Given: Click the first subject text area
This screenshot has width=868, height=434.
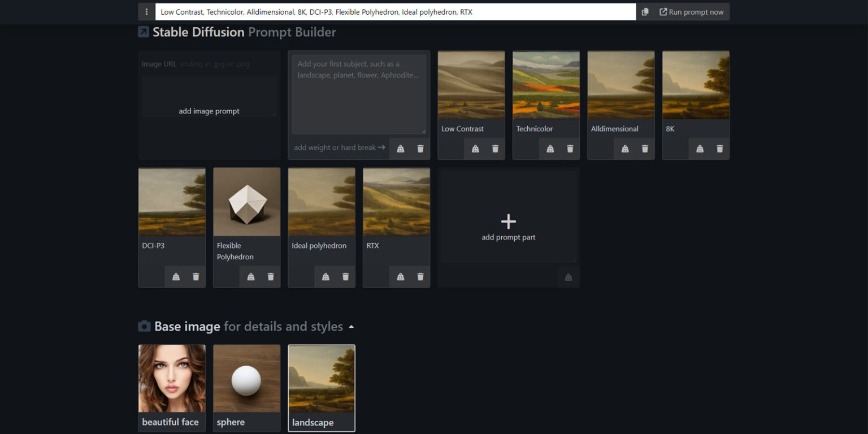Looking at the screenshot, I should pos(359,93).
